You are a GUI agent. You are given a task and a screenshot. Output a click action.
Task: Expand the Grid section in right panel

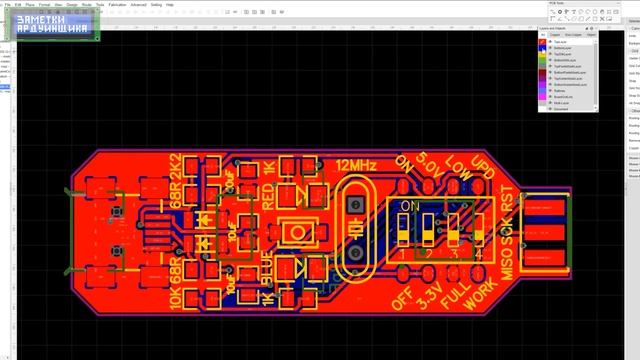pos(635,51)
